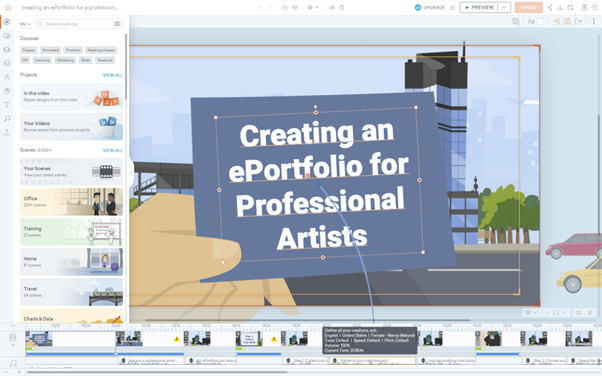Select the Seasonal discover tag

[x=105, y=60]
